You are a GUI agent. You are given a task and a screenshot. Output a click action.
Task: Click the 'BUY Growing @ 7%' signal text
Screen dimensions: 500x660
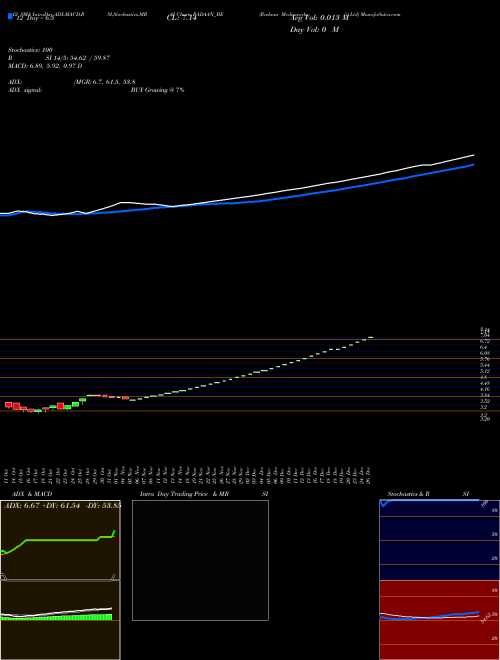point(157,90)
